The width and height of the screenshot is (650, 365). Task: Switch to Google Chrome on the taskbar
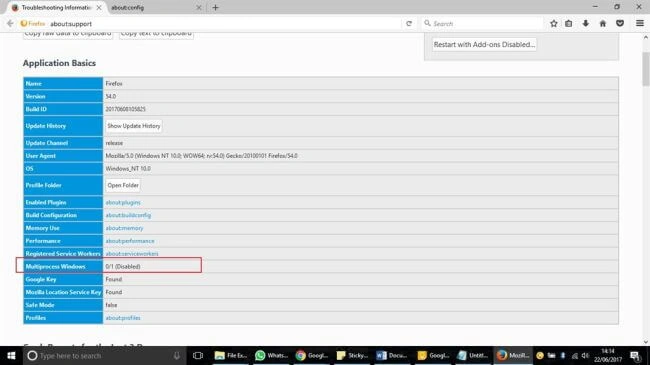point(312,355)
